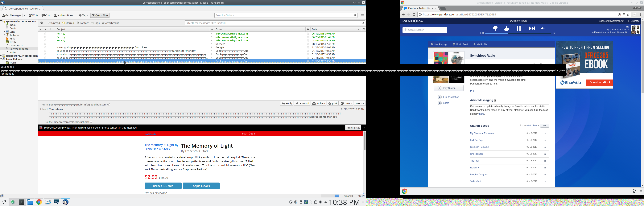644x206 pixels.
Task: Dislike the song with Pandora thumbs down
Action: pyautogui.click(x=495, y=28)
